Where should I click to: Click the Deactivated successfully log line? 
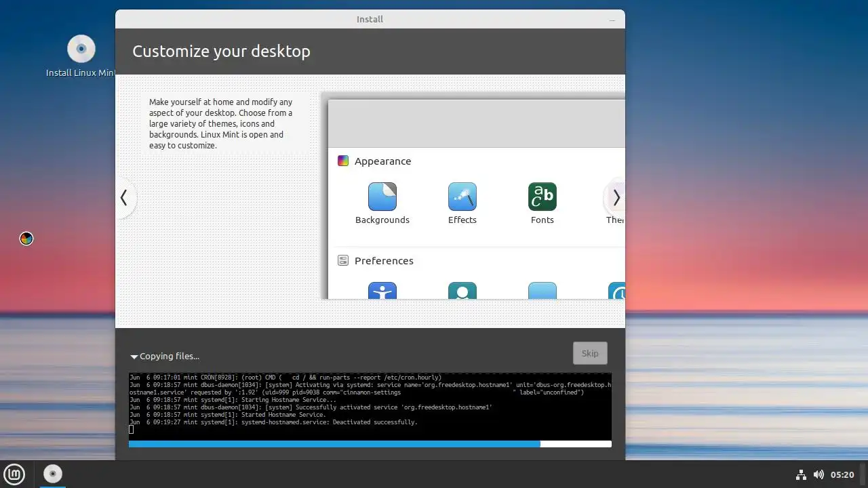tap(273, 422)
